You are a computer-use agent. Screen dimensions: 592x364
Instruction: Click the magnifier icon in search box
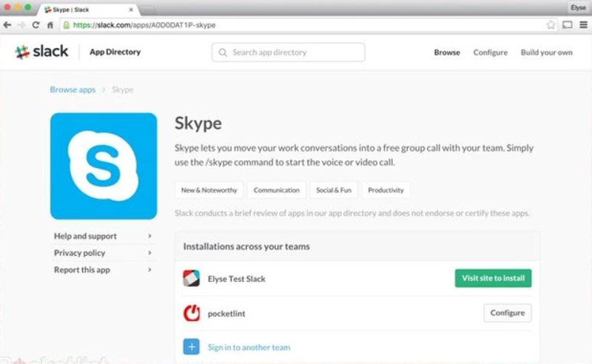point(223,53)
